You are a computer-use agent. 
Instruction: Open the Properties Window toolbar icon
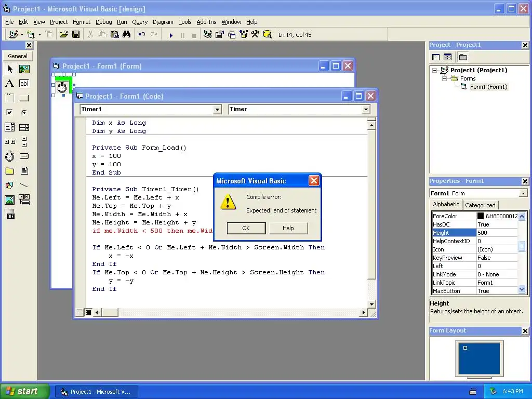coord(220,35)
